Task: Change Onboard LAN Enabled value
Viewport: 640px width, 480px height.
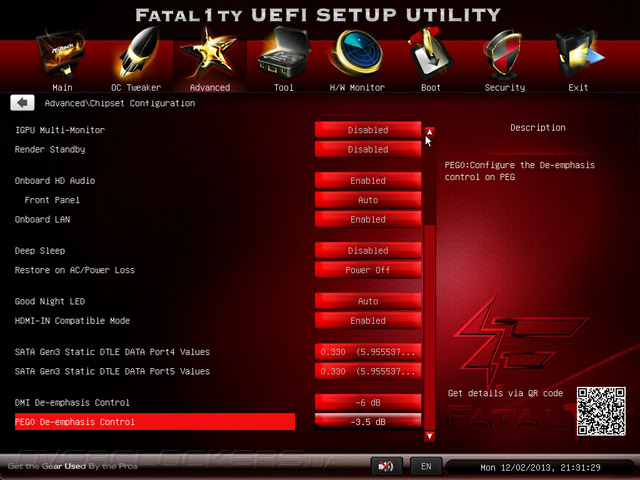Action: [x=368, y=220]
